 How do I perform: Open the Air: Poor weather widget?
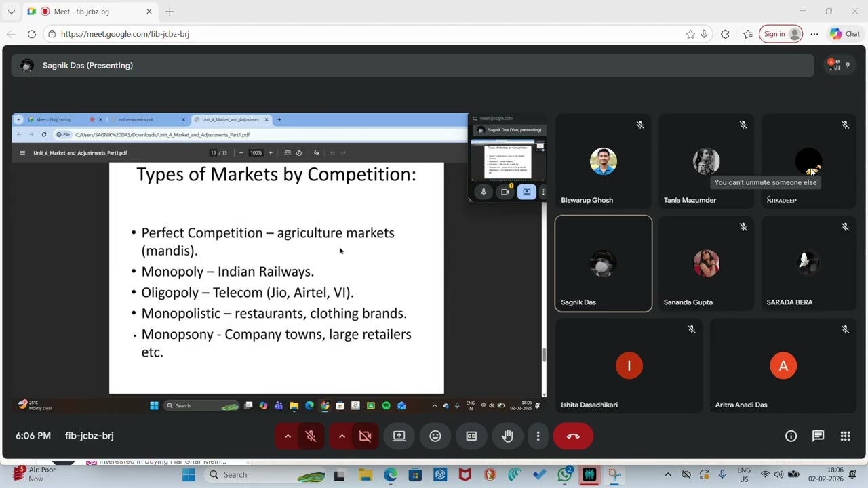click(34, 474)
